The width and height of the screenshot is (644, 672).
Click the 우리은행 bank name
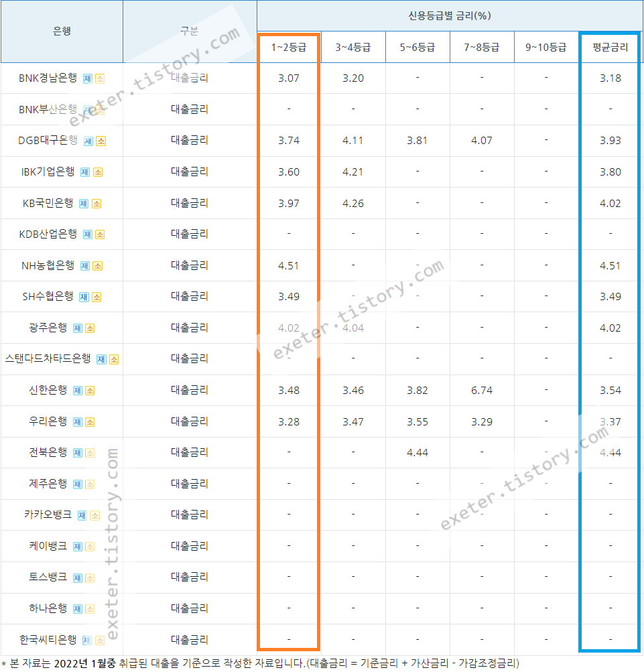coord(48,421)
